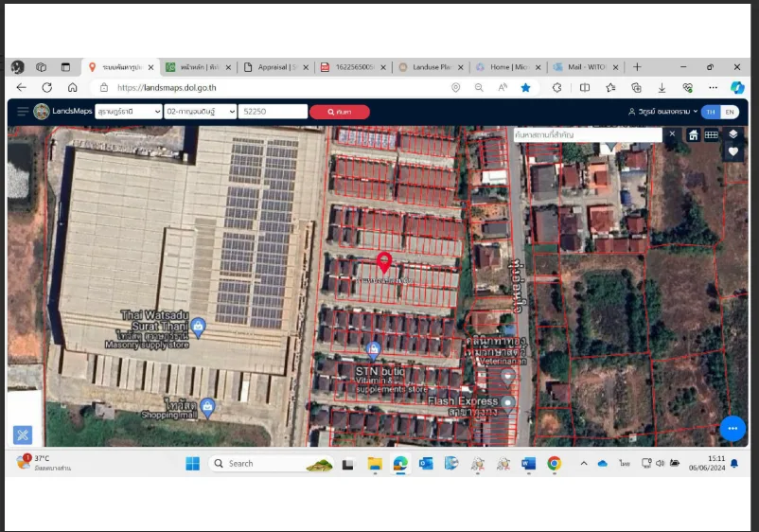This screenshot has width=759, height=532.
Task: Click the red location pin on map
Action: (384, 262)
